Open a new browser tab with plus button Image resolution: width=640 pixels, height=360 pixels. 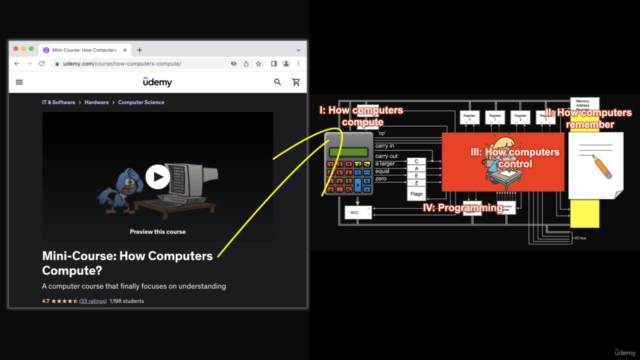tap(140, 50)
